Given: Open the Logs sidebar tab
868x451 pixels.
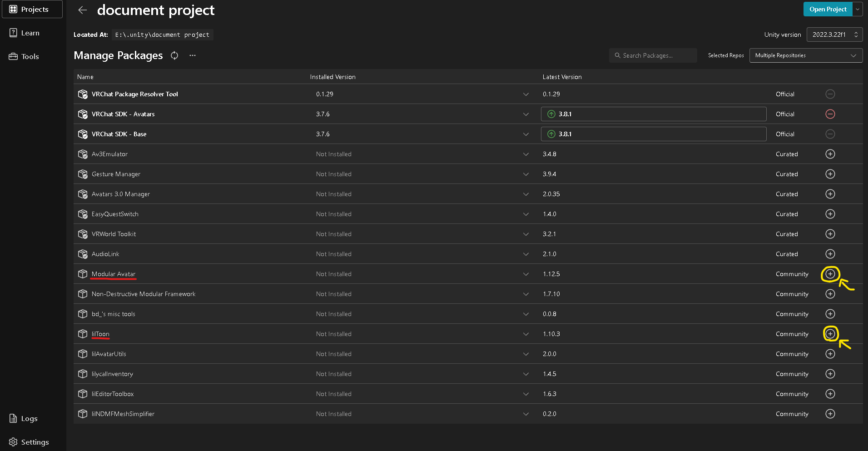Looking at the screenshot, I should coord(32,418).
